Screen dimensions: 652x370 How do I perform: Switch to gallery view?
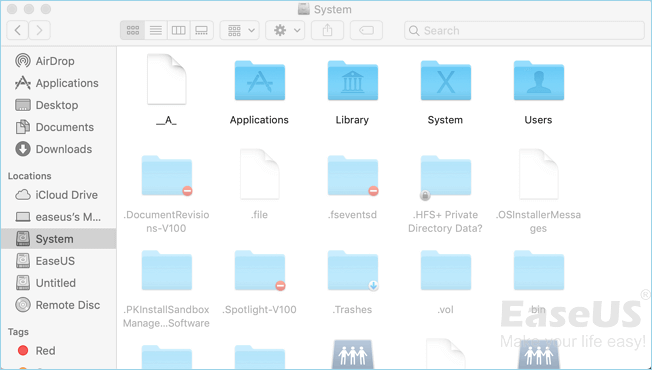pyautogui.click(x=202, y=30)
